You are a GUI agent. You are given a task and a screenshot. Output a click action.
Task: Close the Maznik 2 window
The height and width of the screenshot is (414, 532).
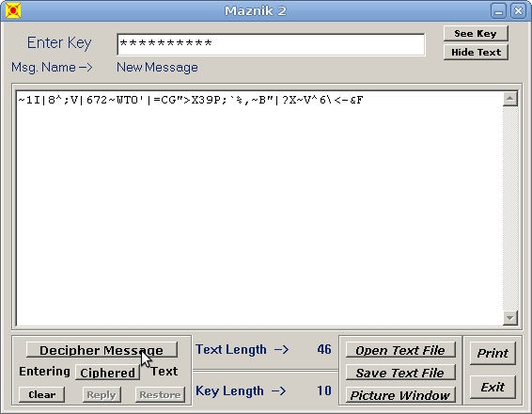tap(518, 11)
